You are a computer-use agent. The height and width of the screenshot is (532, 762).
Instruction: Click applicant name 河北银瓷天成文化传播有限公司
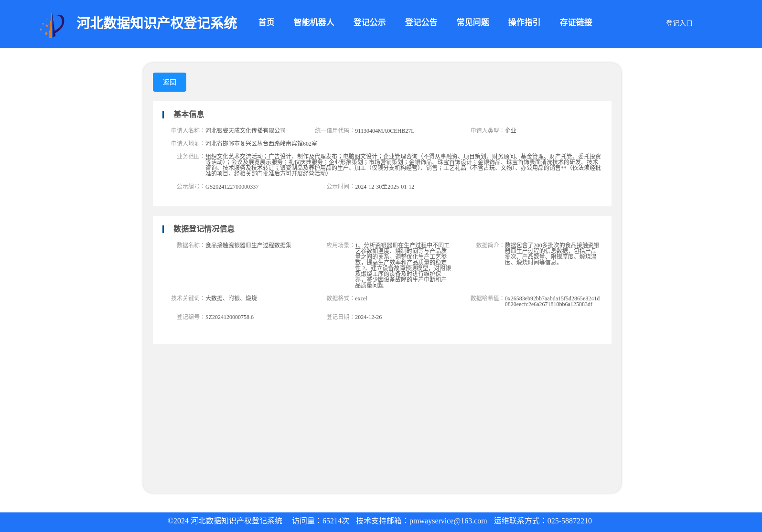(246, 130)
